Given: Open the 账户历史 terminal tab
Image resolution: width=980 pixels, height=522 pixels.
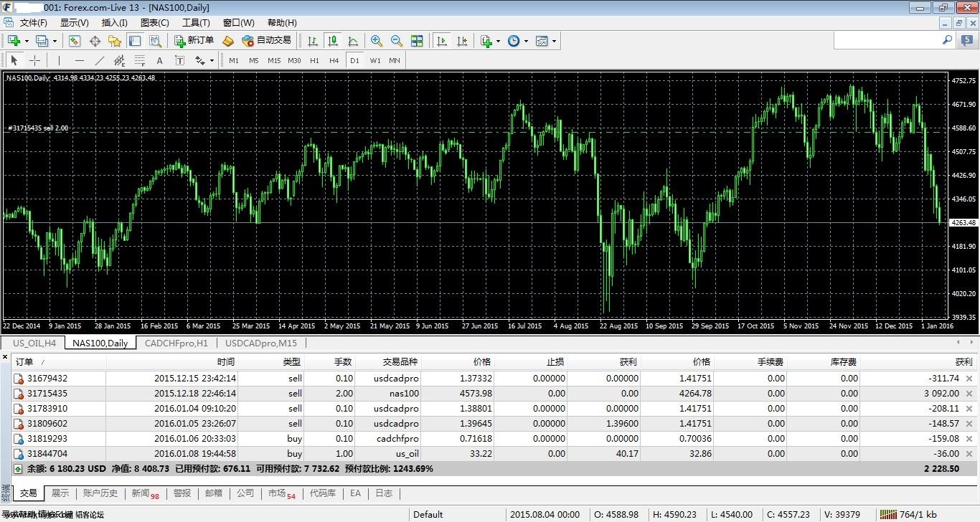Looking at the screenshot, I should 100,493.
